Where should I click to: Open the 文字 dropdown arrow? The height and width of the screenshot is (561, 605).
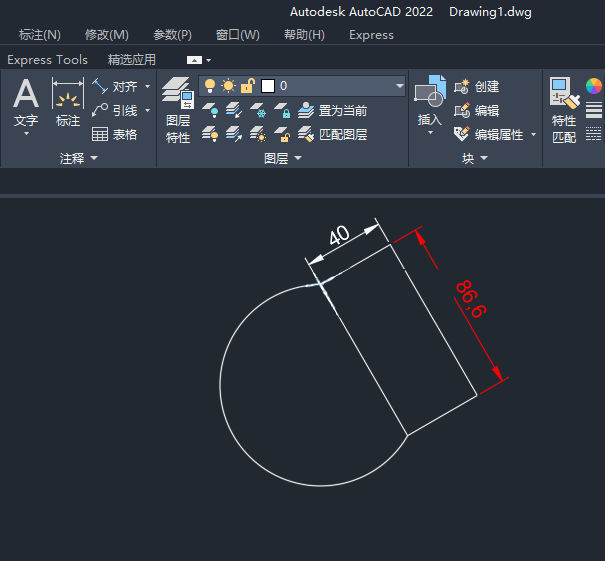(26, 133)
